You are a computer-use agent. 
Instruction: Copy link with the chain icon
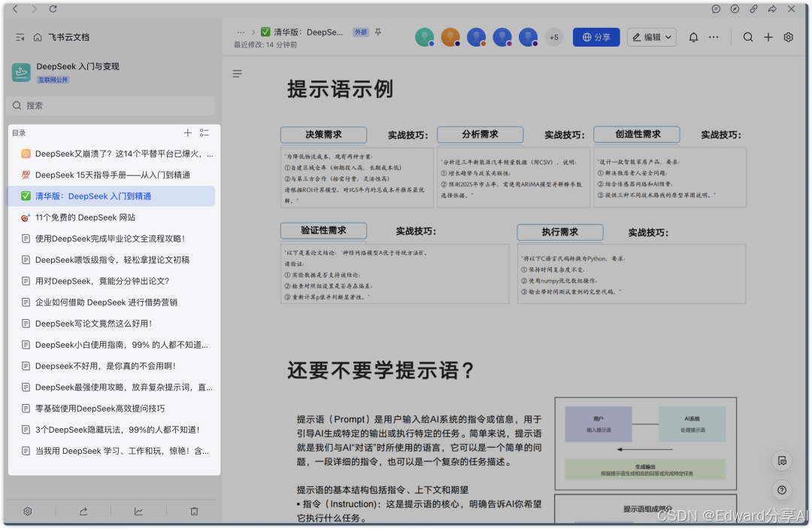click(753, 9)
